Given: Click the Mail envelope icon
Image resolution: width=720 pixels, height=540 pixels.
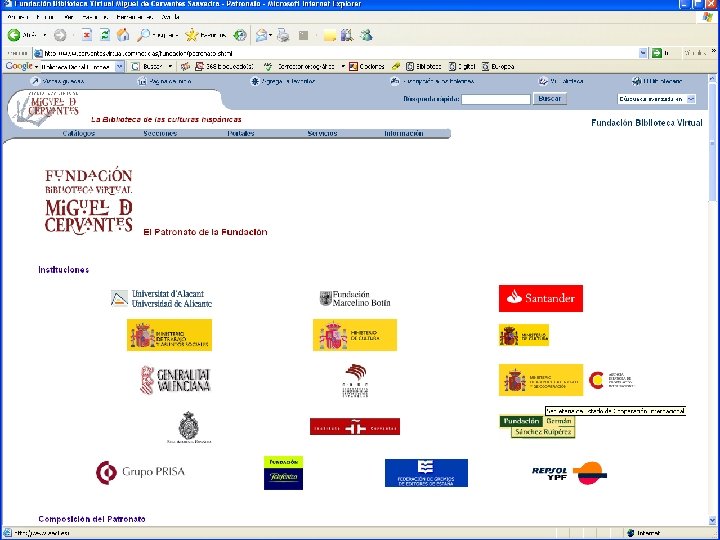Looking at the screenshot, I should point(261,35).
